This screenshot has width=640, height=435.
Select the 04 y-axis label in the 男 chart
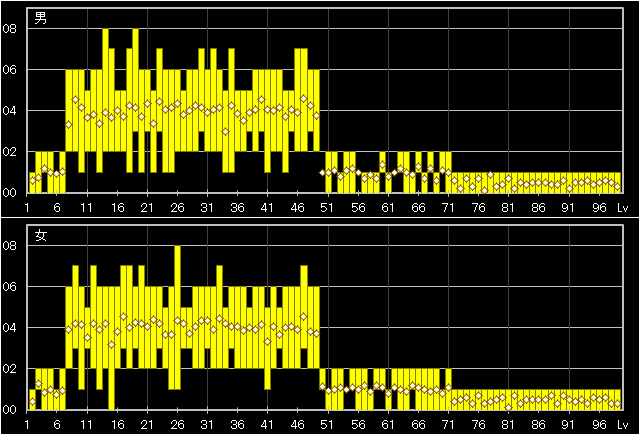pyautogui.click(x=9, y=111)
